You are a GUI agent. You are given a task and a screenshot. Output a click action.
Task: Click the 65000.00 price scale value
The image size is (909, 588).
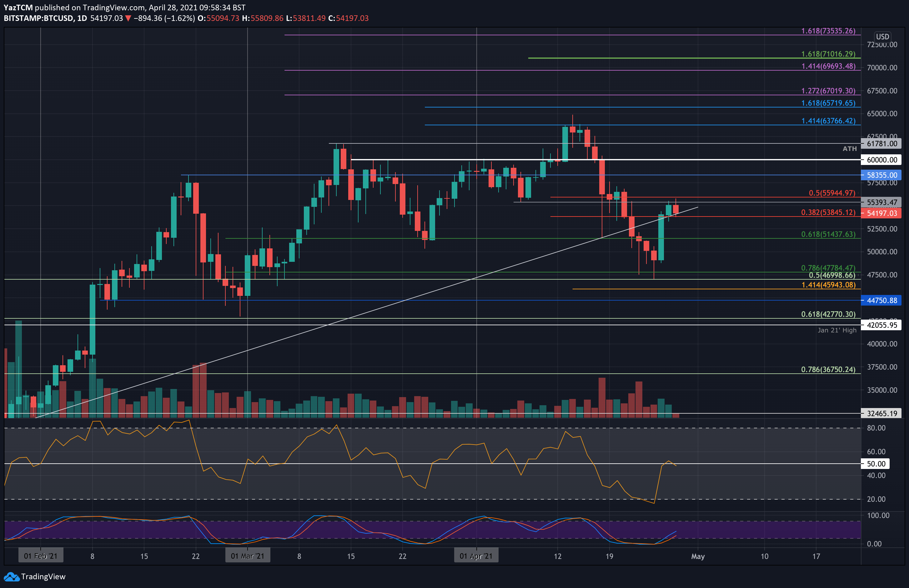(882, 114)
